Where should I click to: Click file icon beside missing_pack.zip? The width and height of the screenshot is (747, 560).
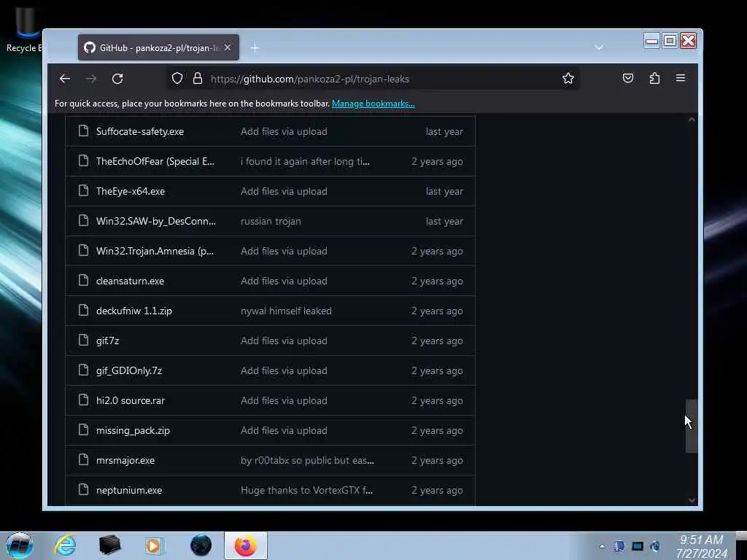click(x=83, y=430)
